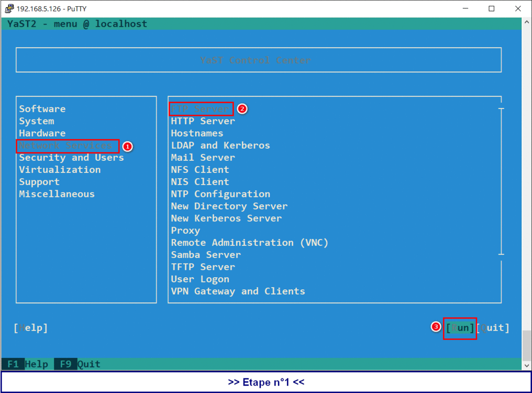Select the Miscellaneous category

click(x=57, y=194)
